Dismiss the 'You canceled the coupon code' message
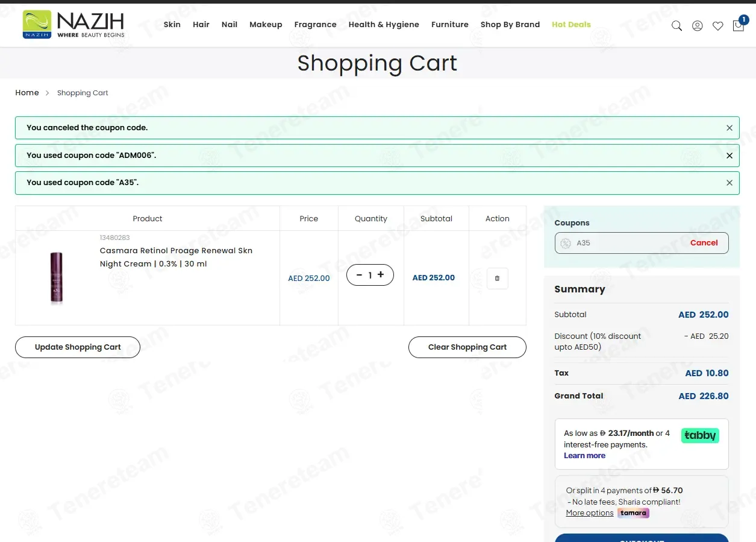This screenshot has height=542, width=756. click(x=729, y=128)
